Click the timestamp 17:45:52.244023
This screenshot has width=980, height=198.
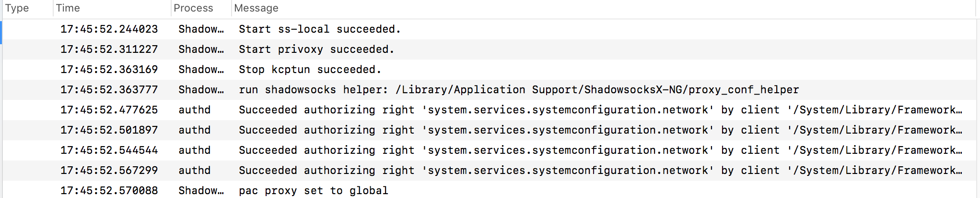(x=109, y=29)
